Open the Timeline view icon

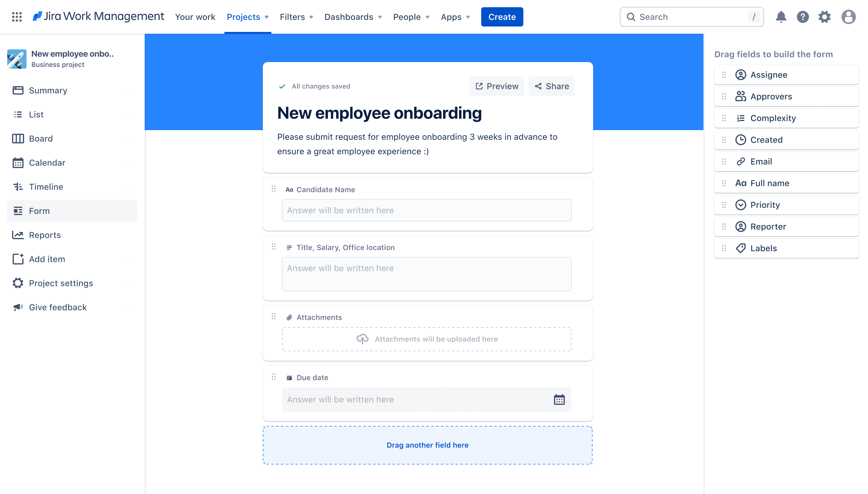pos(18,186)
